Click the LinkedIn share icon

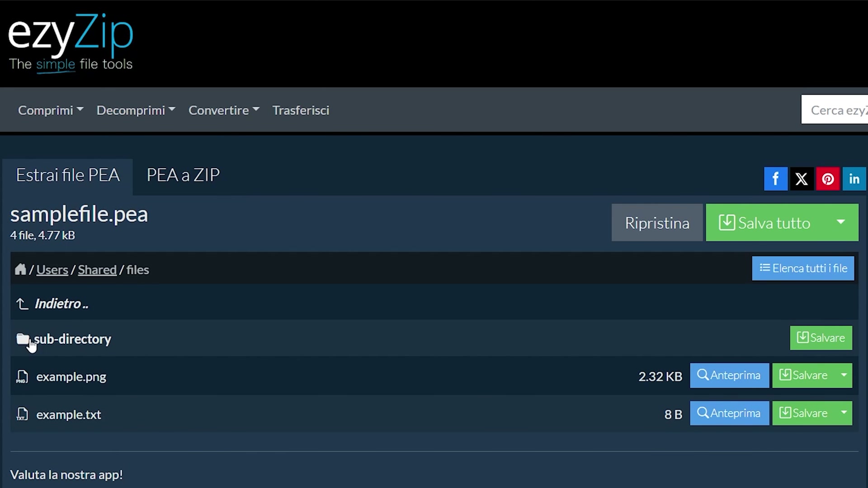click(854, 179)
